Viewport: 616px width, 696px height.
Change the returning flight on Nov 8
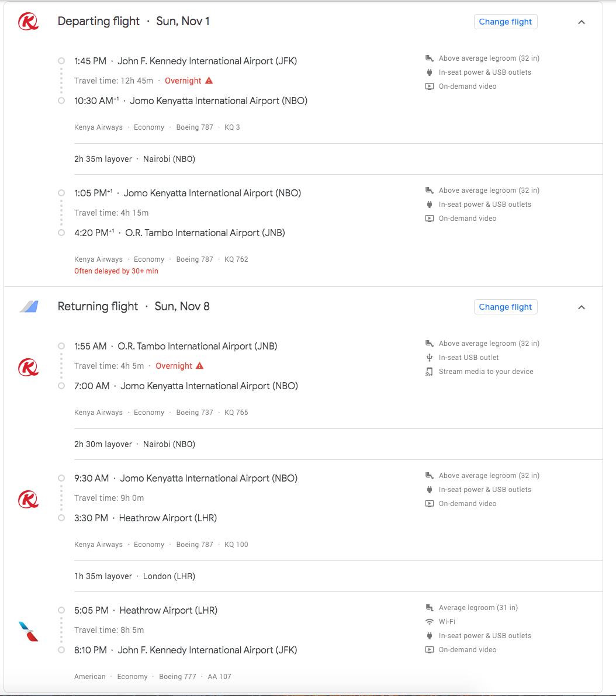[506, 307]
